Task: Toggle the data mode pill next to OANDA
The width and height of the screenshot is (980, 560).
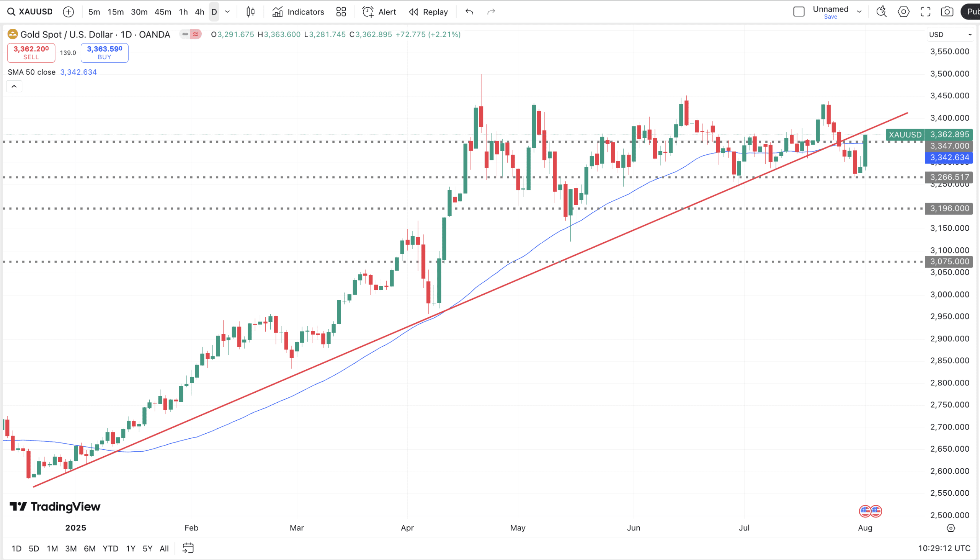Action: [191, 34]
